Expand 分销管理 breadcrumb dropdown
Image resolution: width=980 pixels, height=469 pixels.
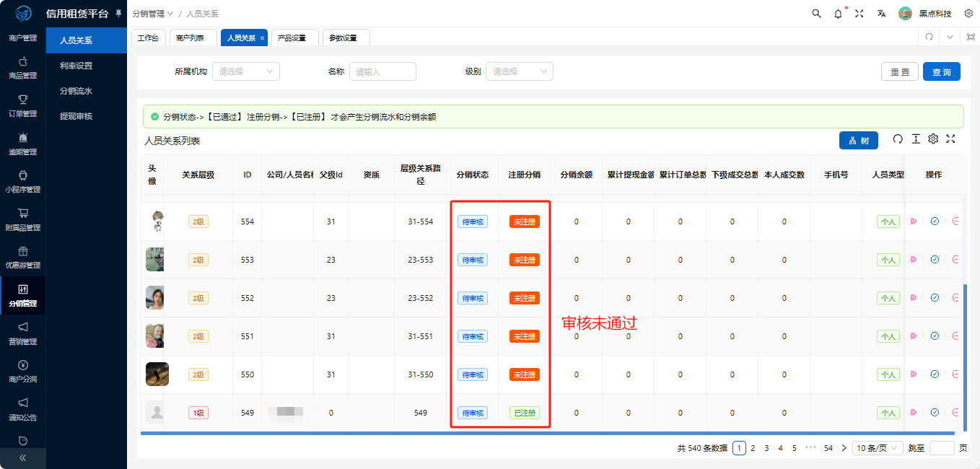click(153, 14)
